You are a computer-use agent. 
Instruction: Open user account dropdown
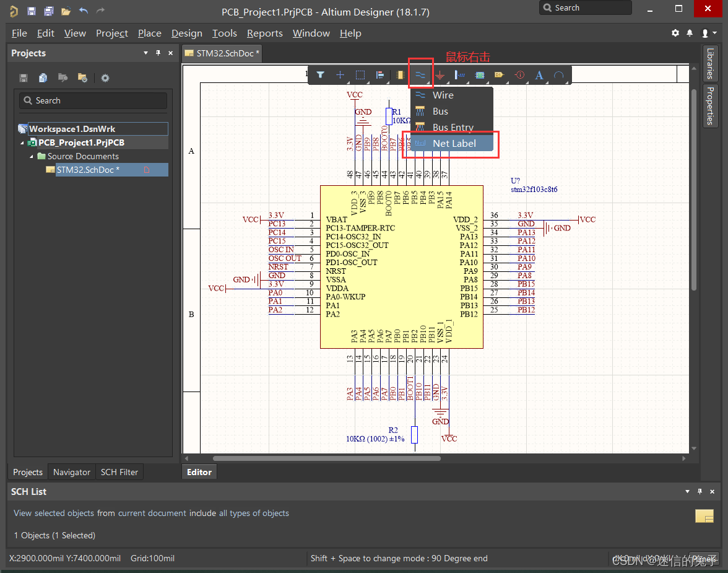click(x=708, y=33)
